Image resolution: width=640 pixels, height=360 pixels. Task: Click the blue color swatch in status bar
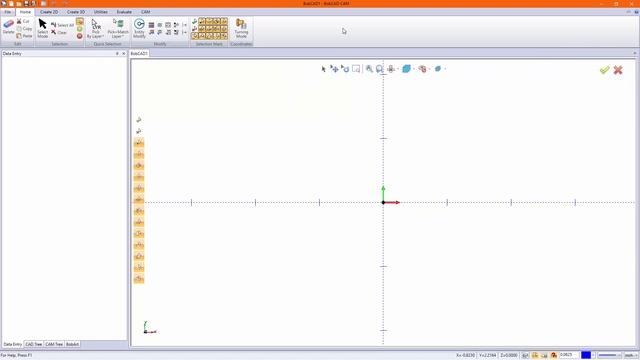point(586,355)
